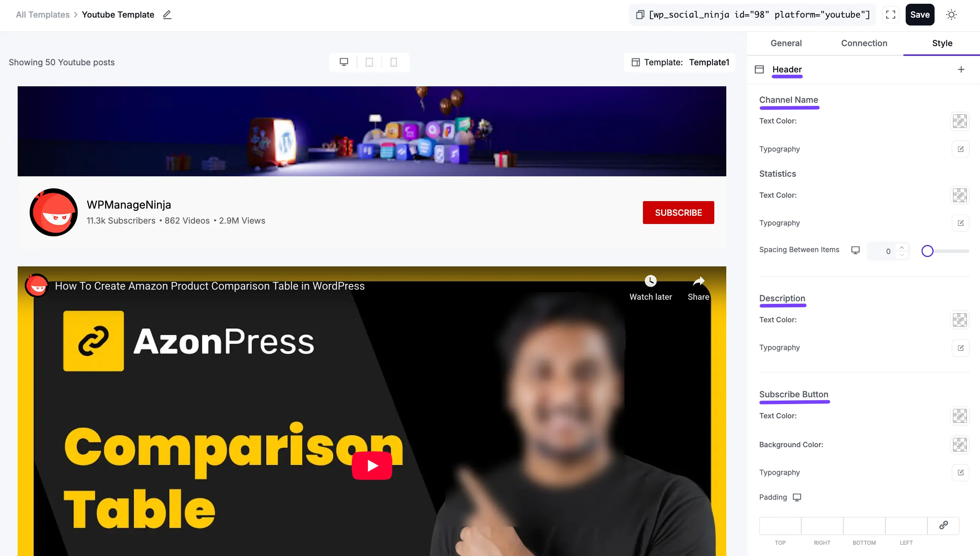980x556 pixels.
Task: Pick a Statistics text color swatch
Action: tap(960, 195)
